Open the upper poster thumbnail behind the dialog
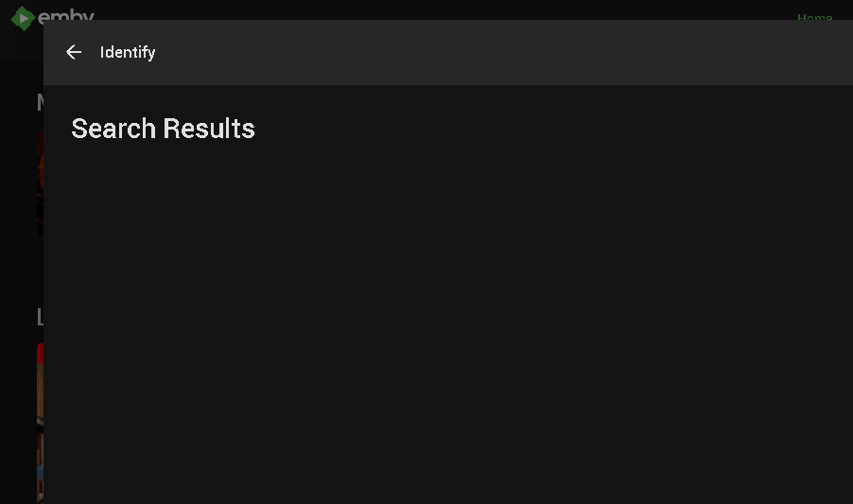 coord(40,184)
